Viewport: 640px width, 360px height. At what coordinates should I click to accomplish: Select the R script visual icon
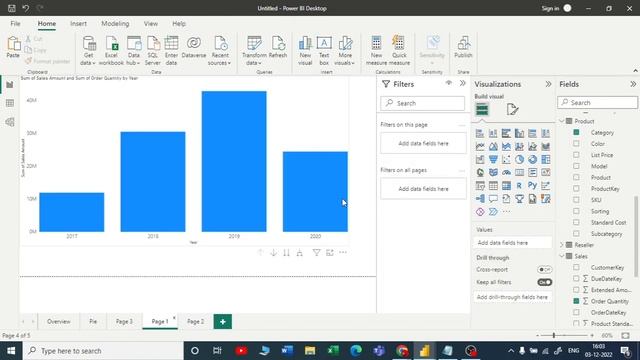(519, 185)
